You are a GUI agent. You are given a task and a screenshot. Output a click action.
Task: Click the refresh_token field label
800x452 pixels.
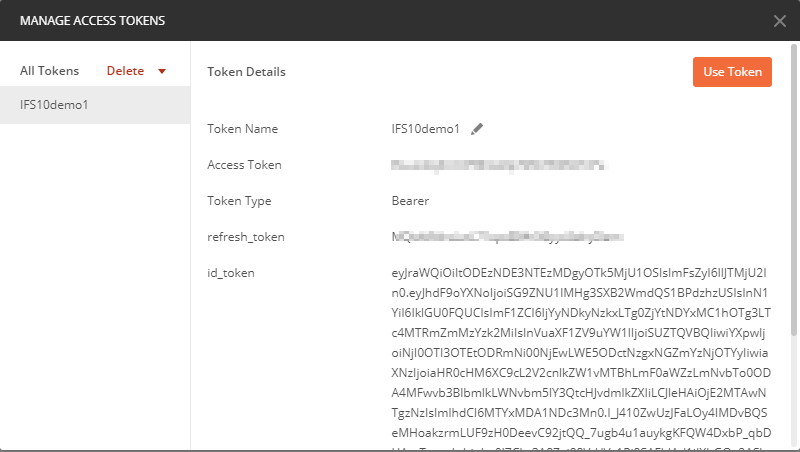pyautogui.click(x=245, y=237)
